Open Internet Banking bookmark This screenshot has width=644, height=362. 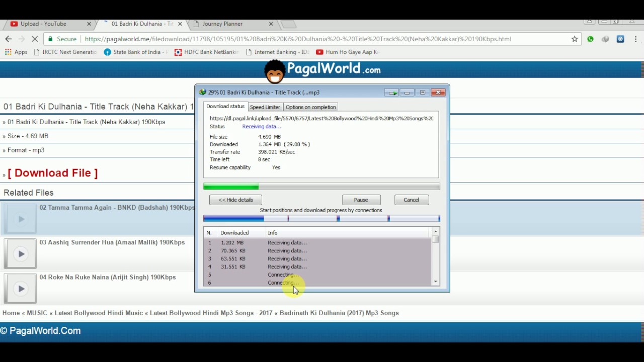[277, 52]
